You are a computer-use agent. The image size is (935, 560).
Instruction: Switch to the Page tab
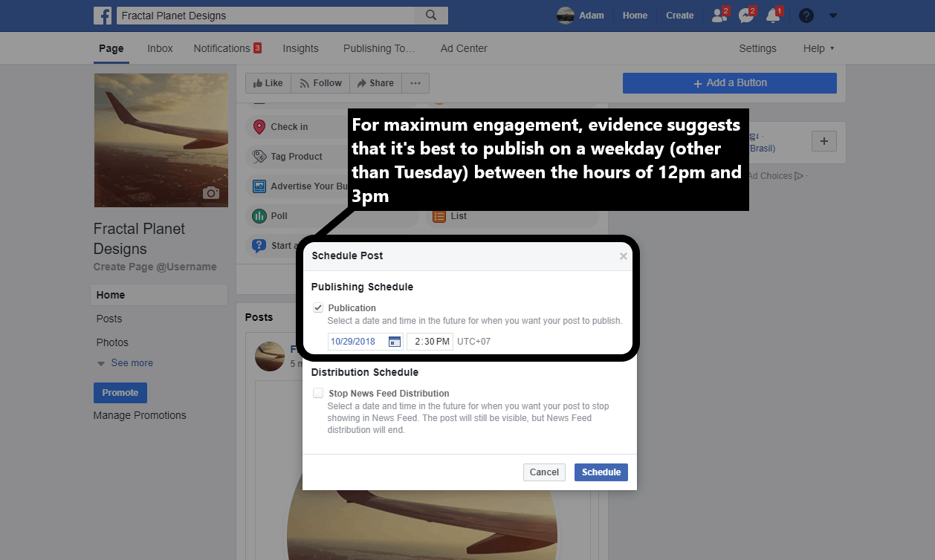click(111, 48)
